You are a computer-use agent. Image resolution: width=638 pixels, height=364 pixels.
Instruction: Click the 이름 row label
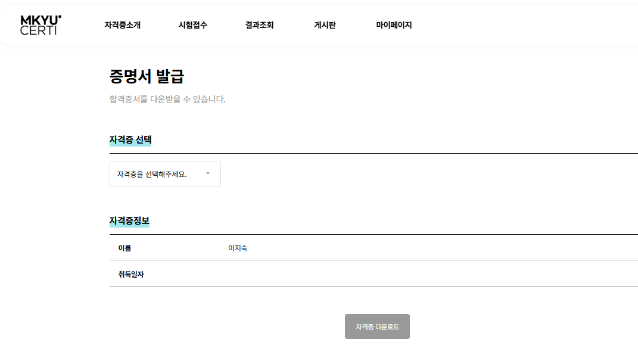point(125,248)
